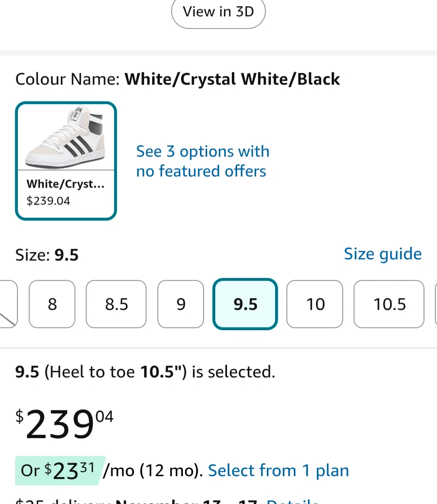437x504 pixels.
Task: Pick size 9 from the size list
Action: coord(180,304)
